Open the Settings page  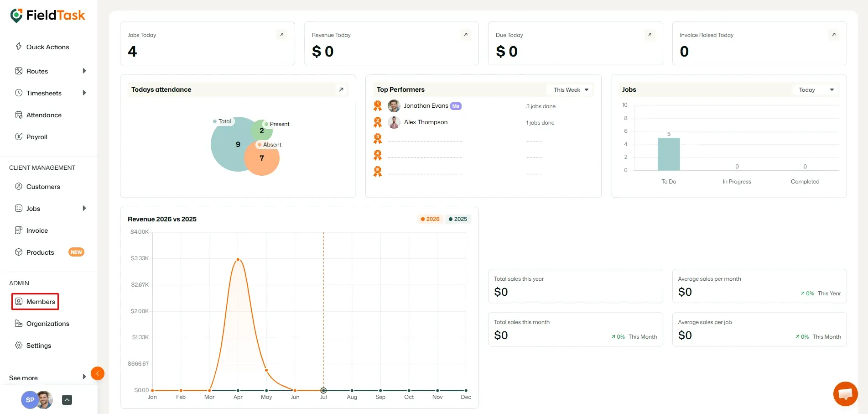point(39,346)
